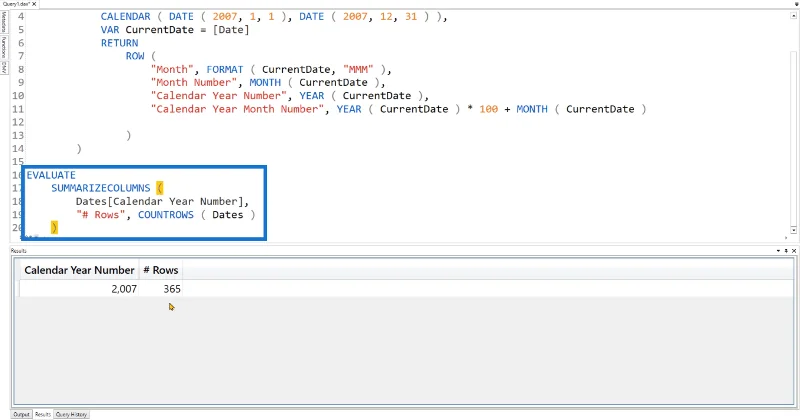Click Dates[Calendar Year Number] in the query

(159, 201)
